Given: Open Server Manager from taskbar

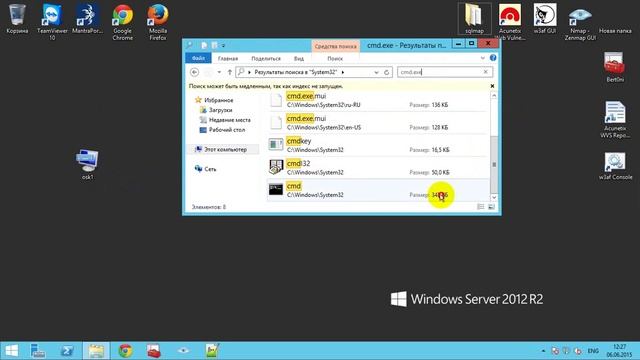Looking at the screenshot, I should 38,351.
